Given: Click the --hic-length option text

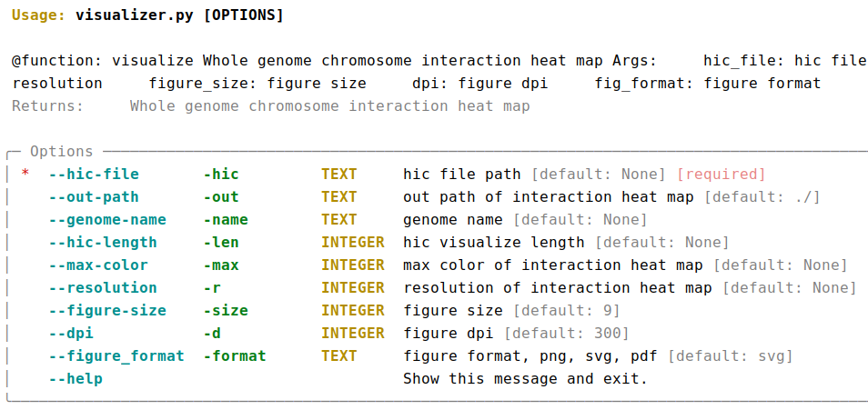Looking at the screenshot, I should click(103, 242).
